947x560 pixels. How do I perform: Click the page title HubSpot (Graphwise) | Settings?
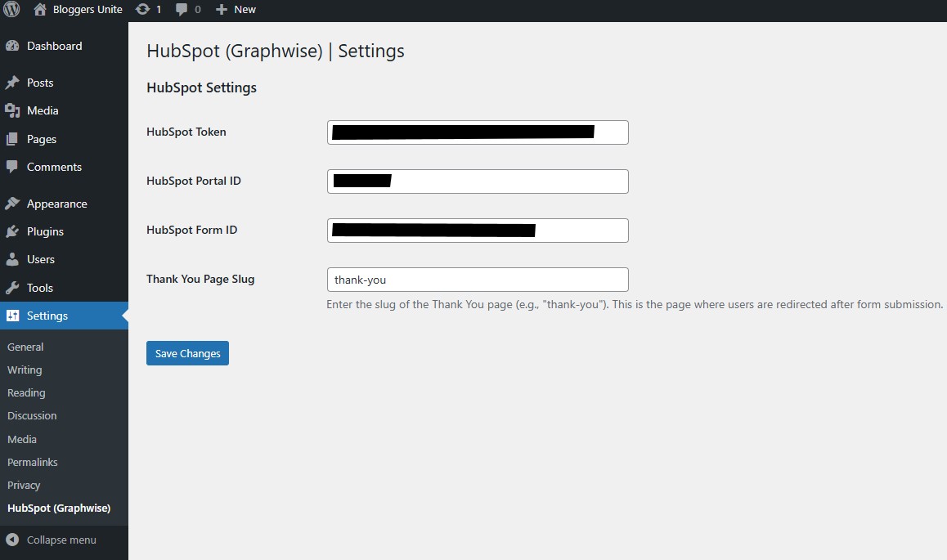(276, 52)
